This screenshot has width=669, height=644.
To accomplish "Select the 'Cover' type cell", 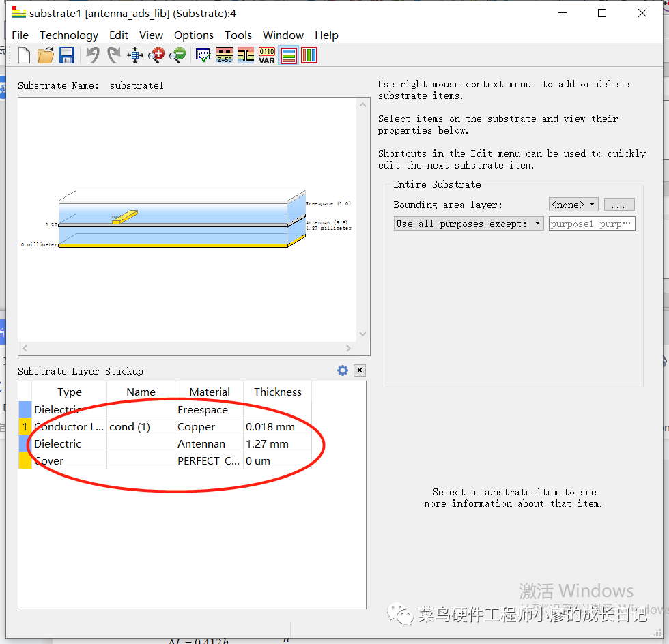I will pos(69,461).
